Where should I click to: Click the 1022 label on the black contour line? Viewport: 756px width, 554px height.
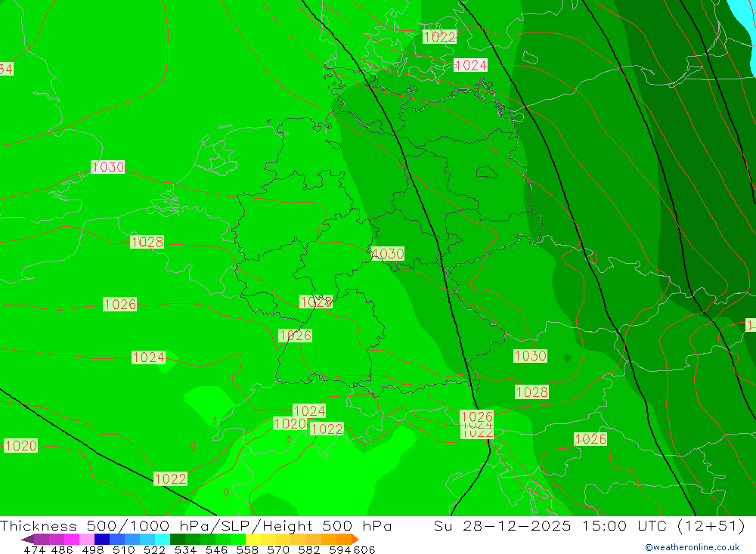(170, 478)
